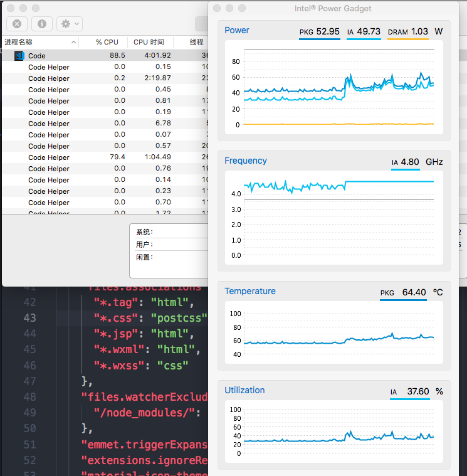Select Code Helper row with 0.81 time

105,101
